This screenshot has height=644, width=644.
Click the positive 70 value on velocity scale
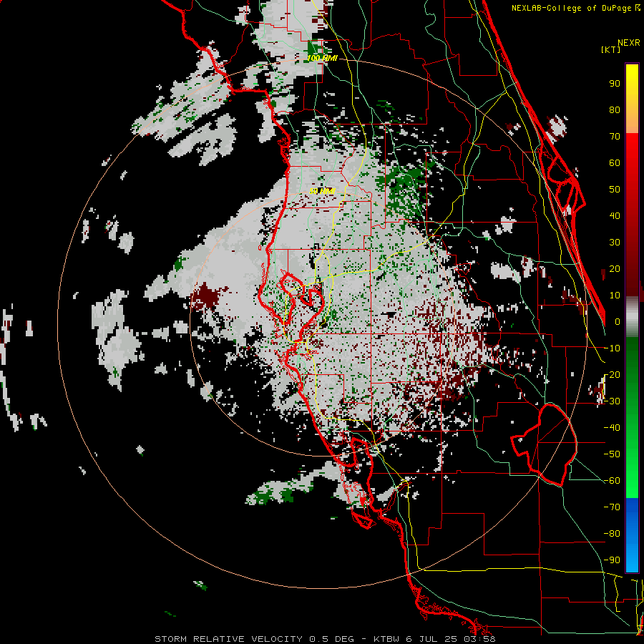click(615, 137)
